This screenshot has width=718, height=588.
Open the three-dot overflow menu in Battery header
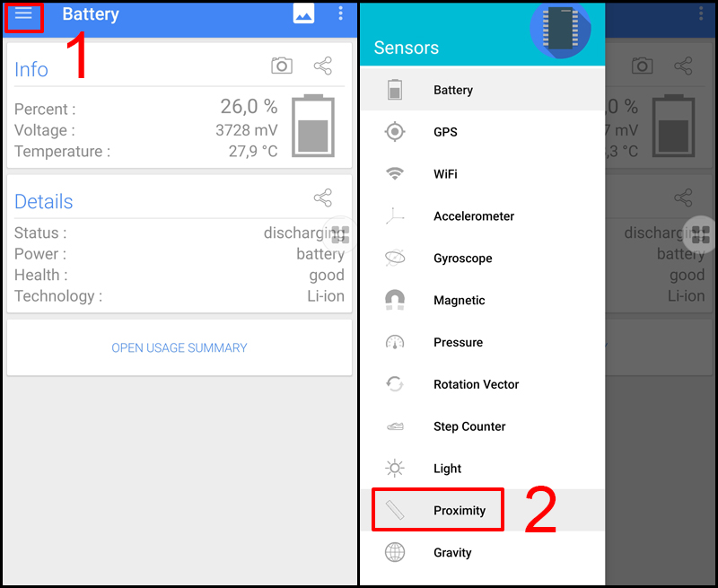[340, 13]
